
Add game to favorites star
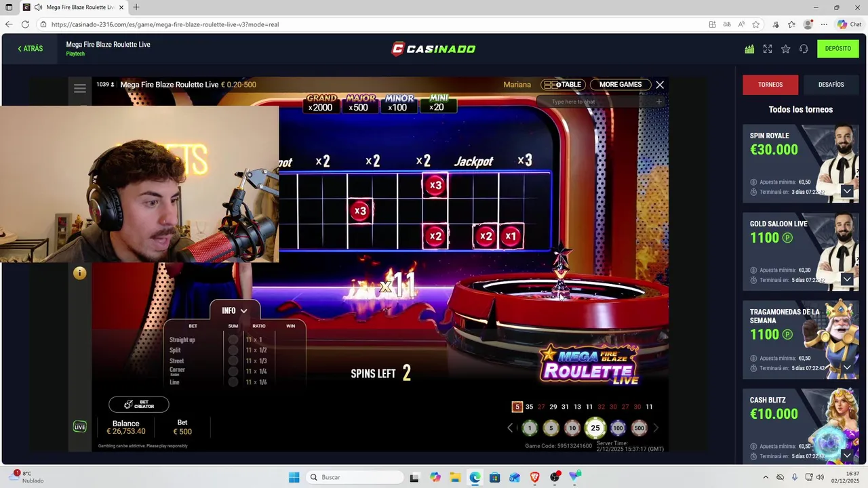click(785, 49)
